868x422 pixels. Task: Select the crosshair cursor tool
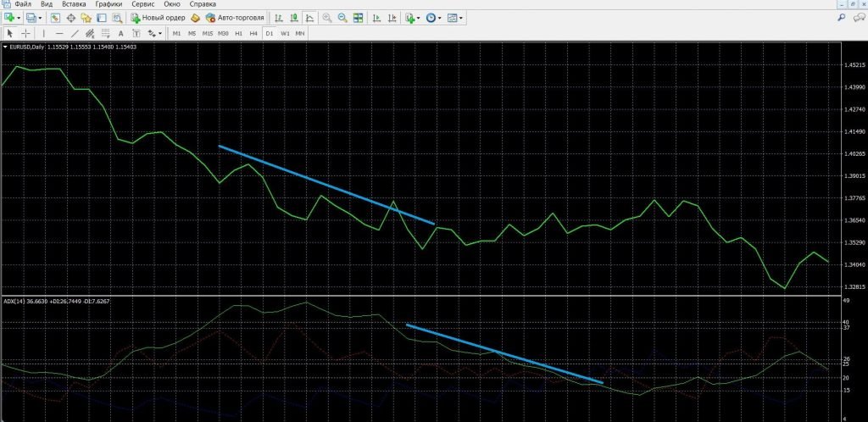(26, 33)
